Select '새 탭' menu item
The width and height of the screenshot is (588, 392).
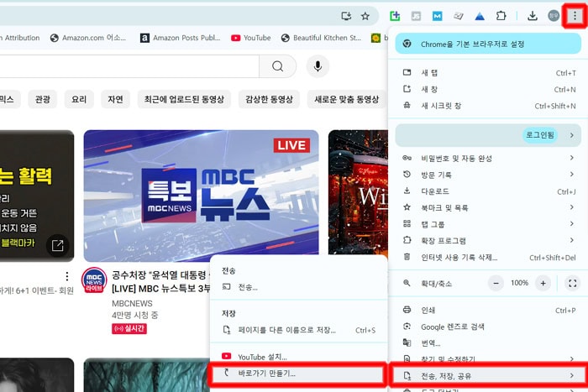click(488, 73)
